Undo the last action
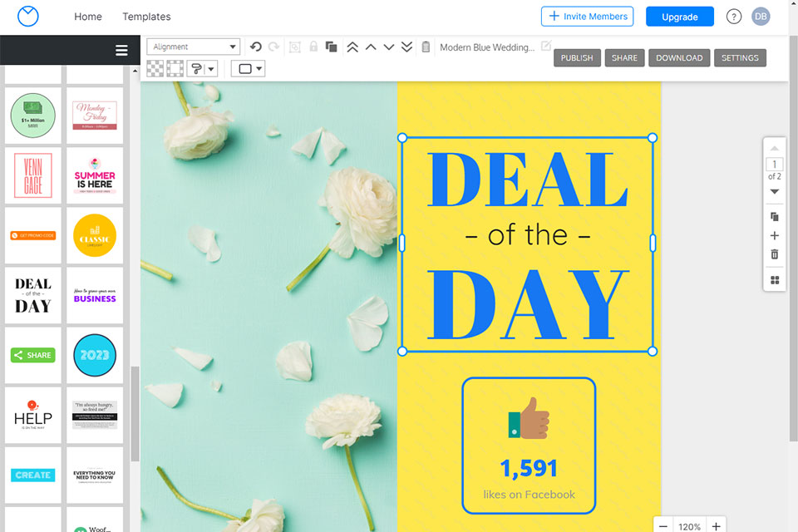The width and height of the screenshot is (798, 532). click(256, 47)
